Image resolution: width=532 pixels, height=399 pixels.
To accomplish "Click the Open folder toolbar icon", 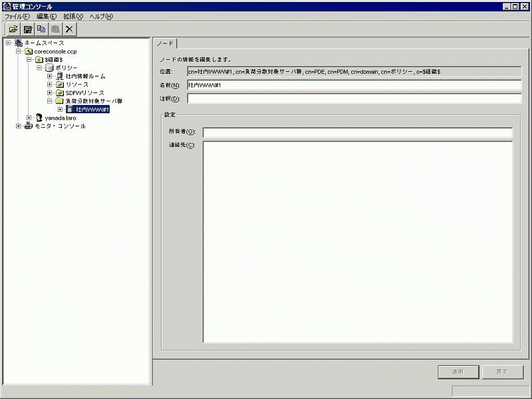I will tap(13, 29).
